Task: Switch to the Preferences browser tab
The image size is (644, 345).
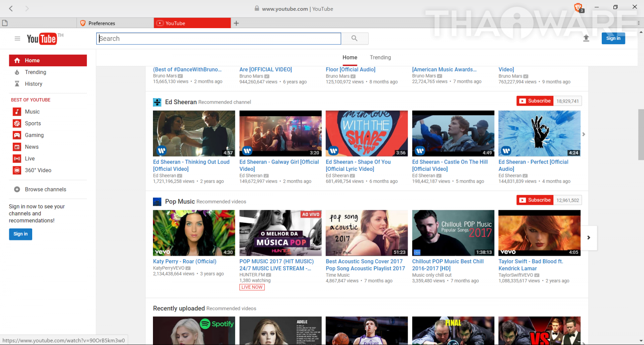Action: [115, 23]
